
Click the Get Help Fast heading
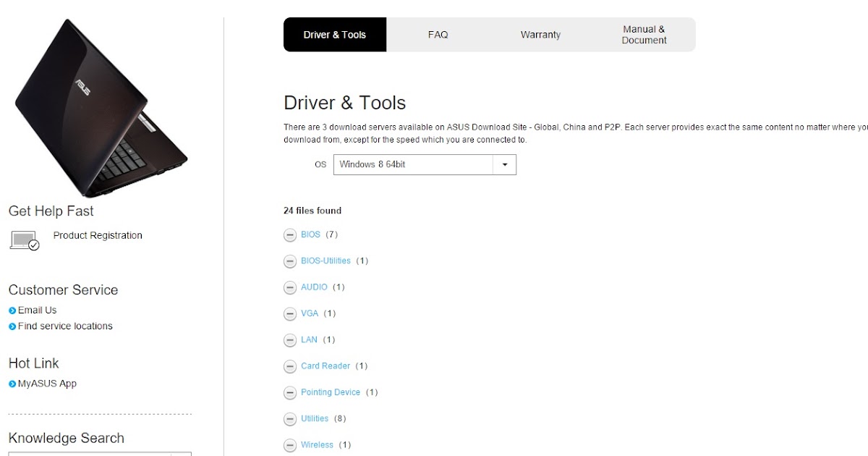(x=51, y=211)
